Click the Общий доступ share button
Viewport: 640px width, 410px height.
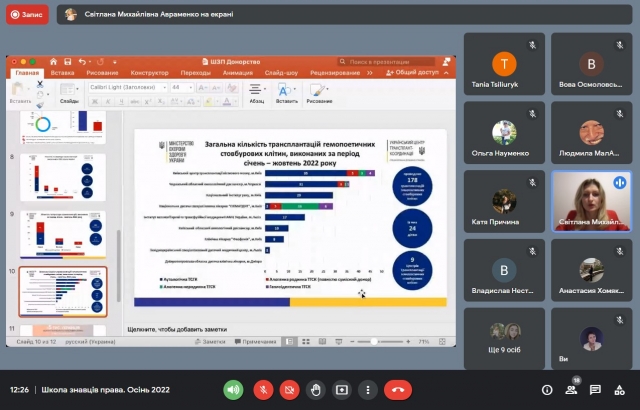pyautogui.click(x=413, y=73)
